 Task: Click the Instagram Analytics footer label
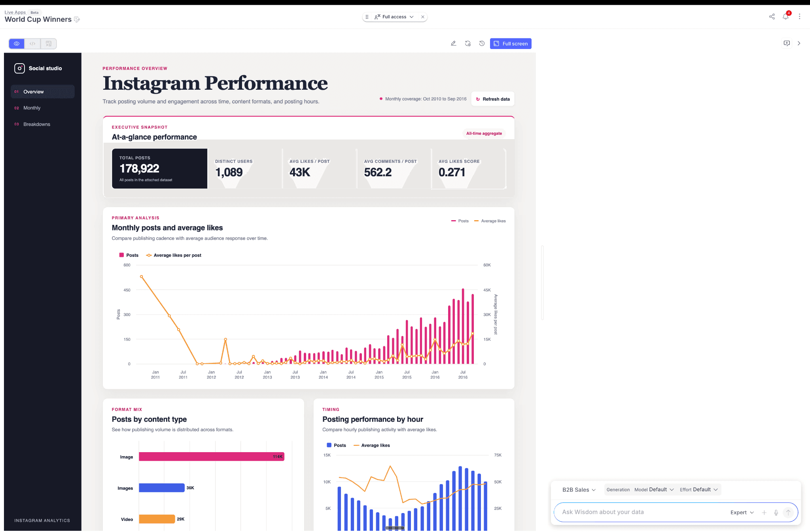coord(42,521)
